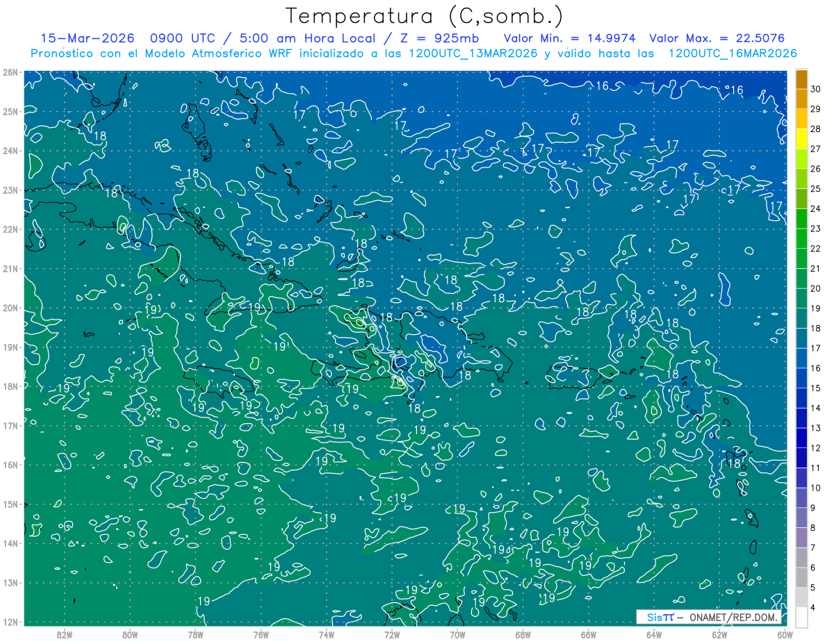Viewport: 834px width, 644px height.
Task: Click the 20 label on the color scale
Action: click(816, 288)
